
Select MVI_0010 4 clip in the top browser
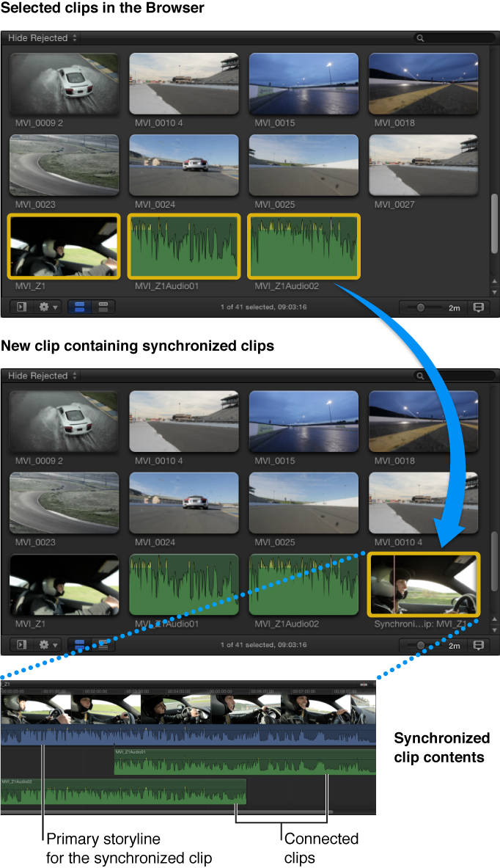click(x=184, y=84)
